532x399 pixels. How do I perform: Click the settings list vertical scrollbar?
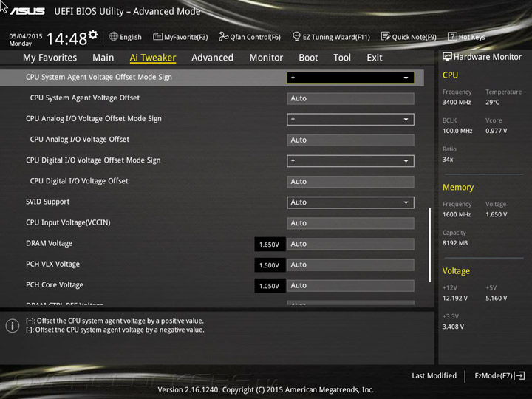430,245
